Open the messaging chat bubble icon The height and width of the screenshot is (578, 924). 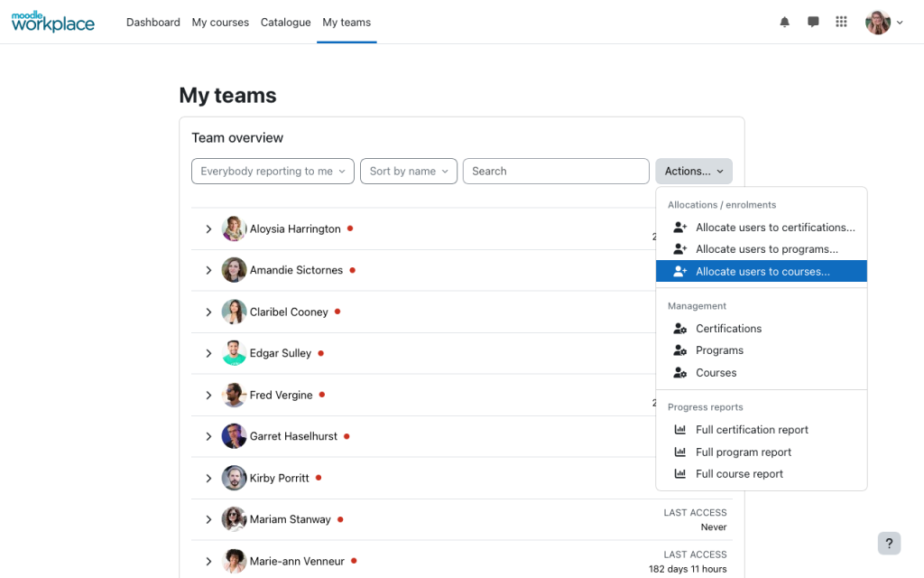pos(813,23)
